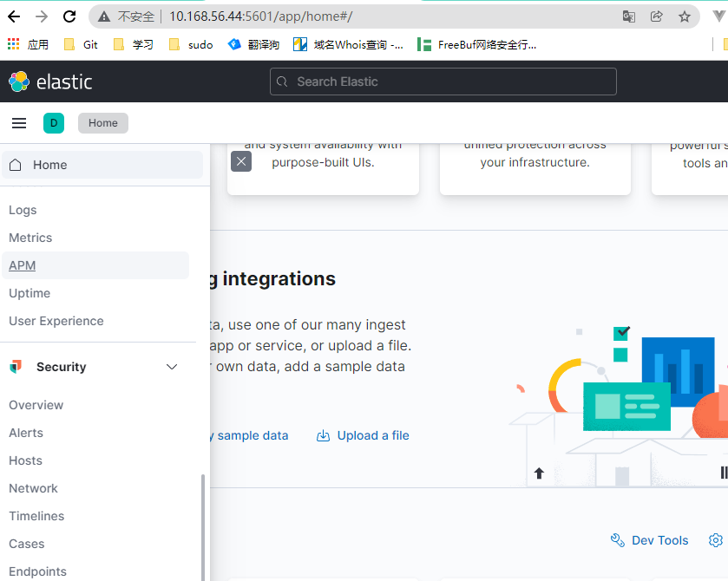Close the panel with X button
728x581 pixels.
241,161
